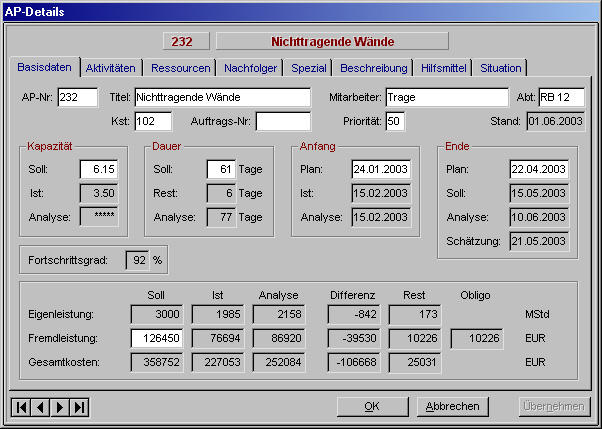Image resolution: width=602 pixels, height=429 pixels.
Task: Click the next record arrow button
Action: 60,406
